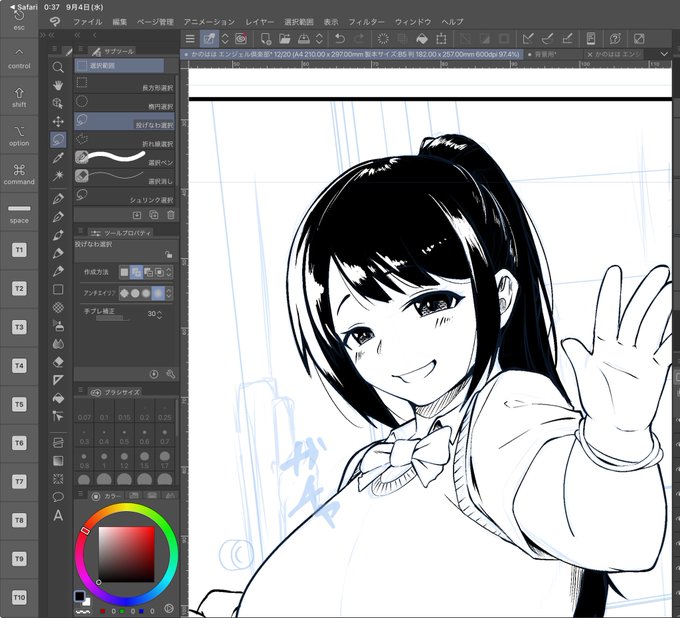Expand the アンチエイリアス option arrows

click(x=169, y=294)
